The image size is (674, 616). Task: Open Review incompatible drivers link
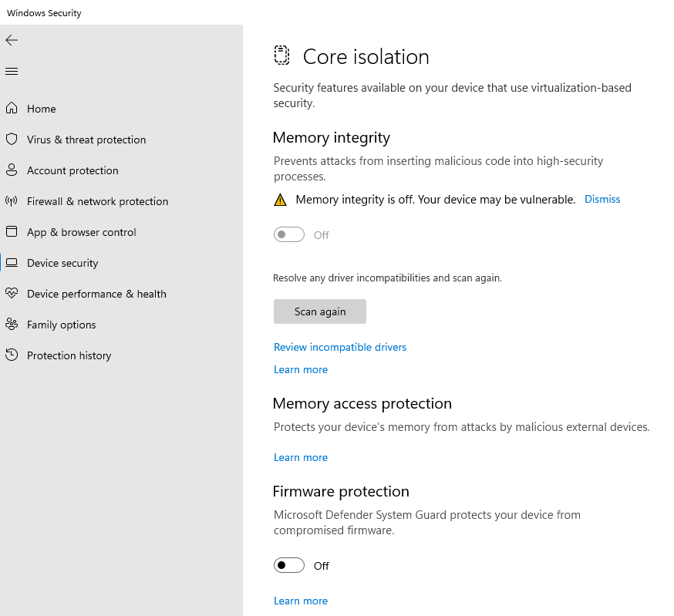(340, 347)
